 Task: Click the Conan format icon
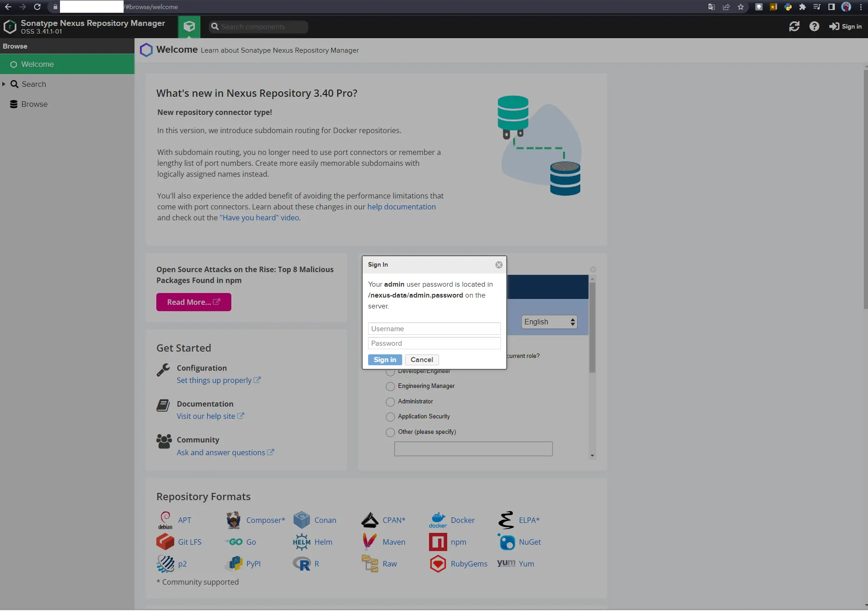302,520
